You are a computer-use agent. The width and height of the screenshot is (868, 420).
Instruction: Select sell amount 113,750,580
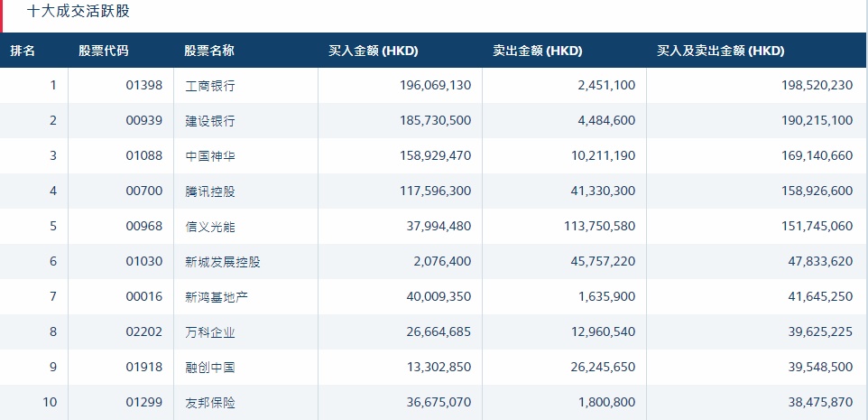(601, 226)
